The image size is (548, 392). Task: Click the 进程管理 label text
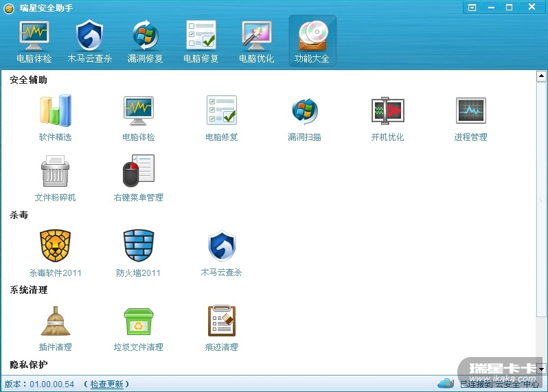tap(471, 137)
